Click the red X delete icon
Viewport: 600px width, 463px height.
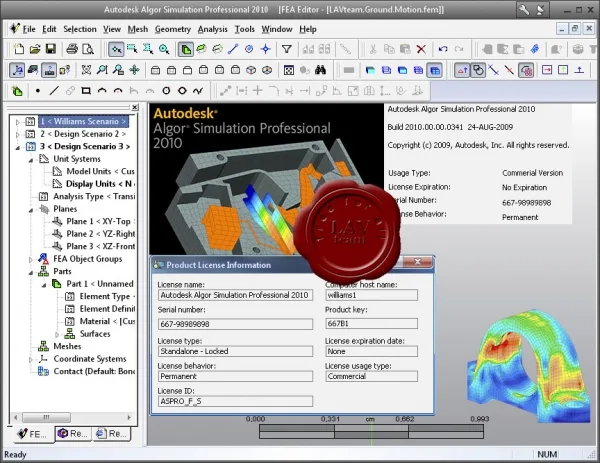pyautogui.click(x=421, y=49)
